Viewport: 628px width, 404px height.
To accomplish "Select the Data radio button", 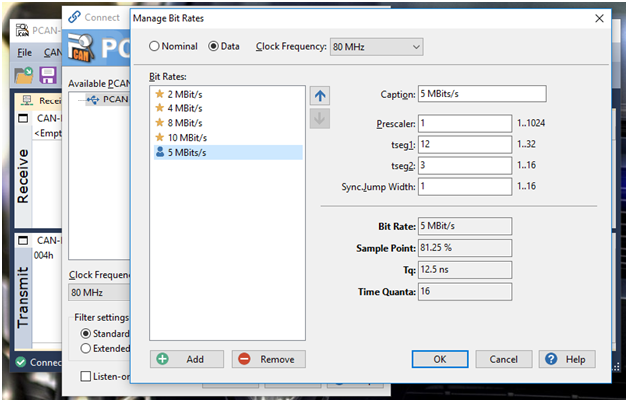I will [x=214, y=46].
